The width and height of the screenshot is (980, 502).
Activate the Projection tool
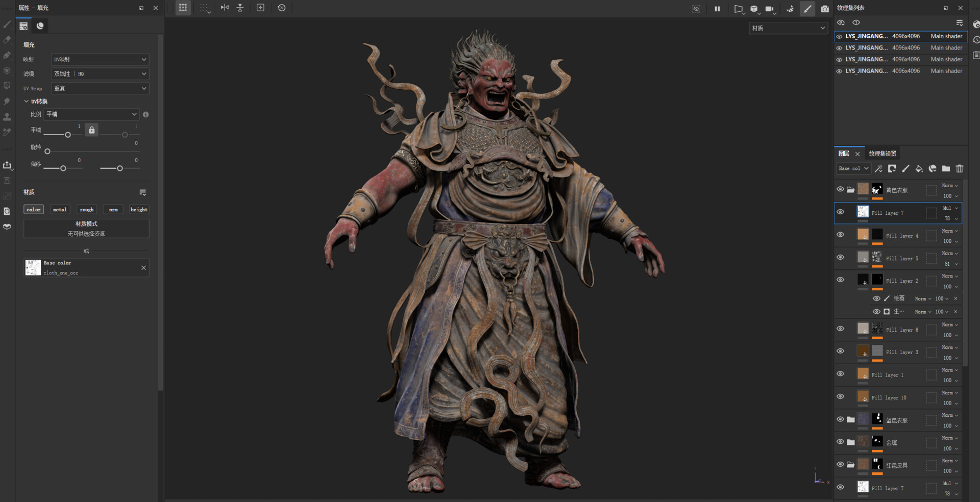point(7,55)
